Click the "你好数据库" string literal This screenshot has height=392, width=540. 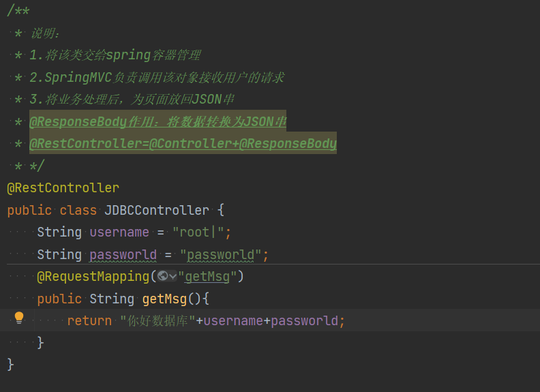coord(157,321)
